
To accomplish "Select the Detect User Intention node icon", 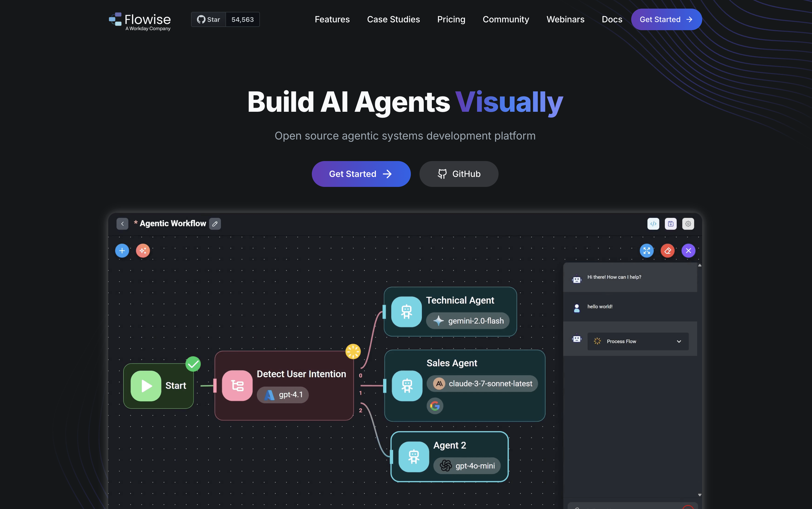I will tap(237, 386).
